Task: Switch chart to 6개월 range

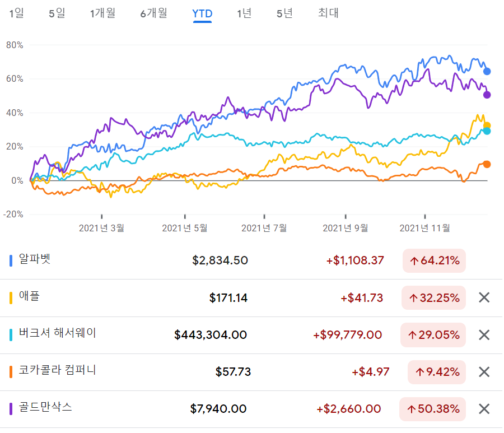Action: coord(153,13)
